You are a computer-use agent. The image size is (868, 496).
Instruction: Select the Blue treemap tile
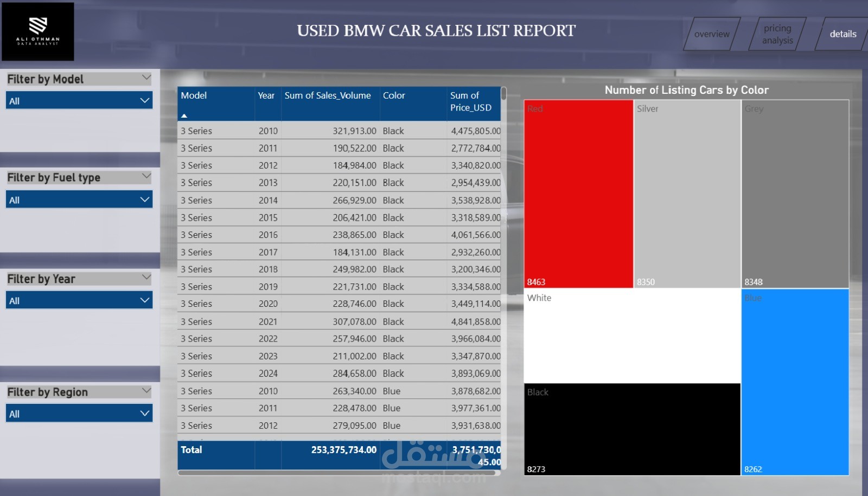795,382
